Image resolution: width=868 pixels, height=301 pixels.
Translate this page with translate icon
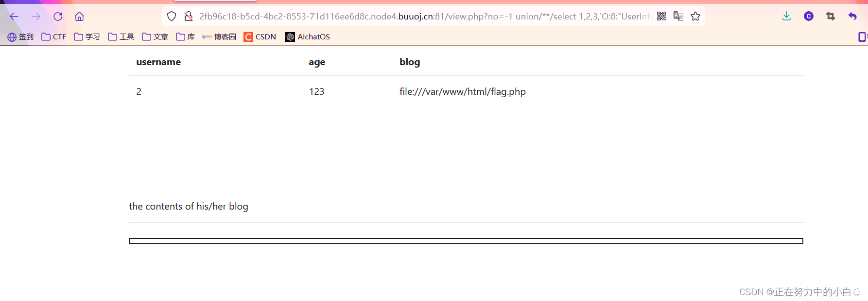pyautogui.click(x=678, y=17)
